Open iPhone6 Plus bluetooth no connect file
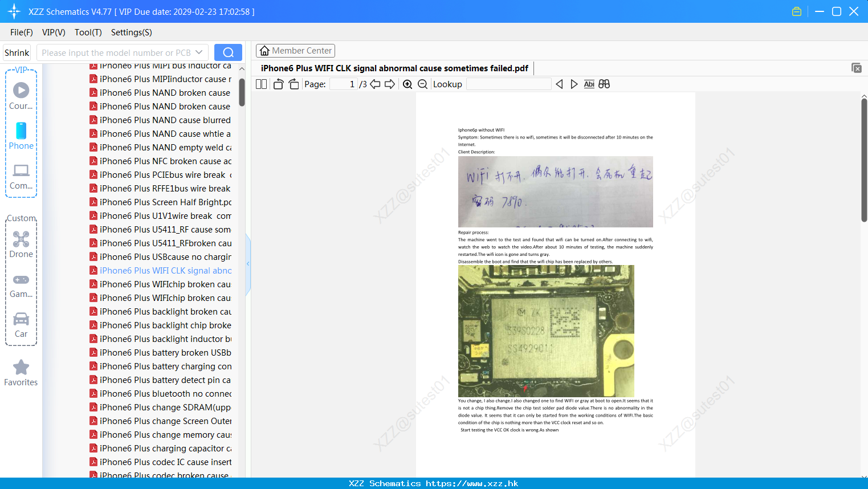 [x=161, y=394]
